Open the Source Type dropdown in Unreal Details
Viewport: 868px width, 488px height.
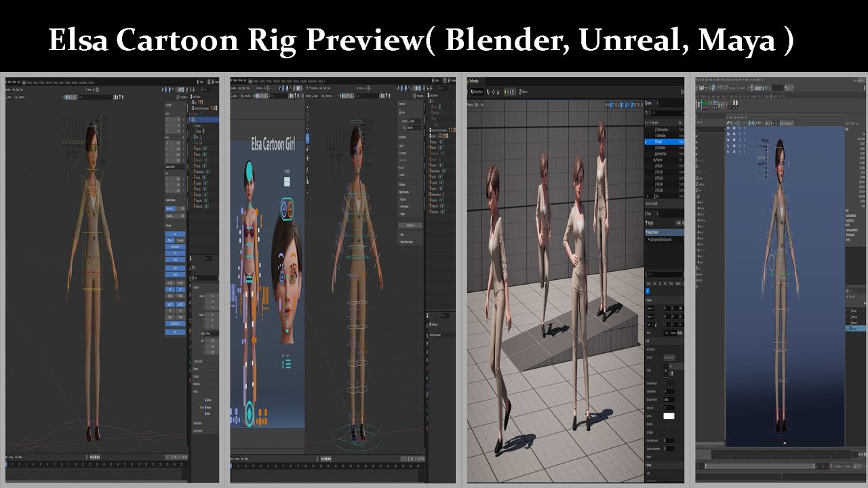click(x=669, y=357)
